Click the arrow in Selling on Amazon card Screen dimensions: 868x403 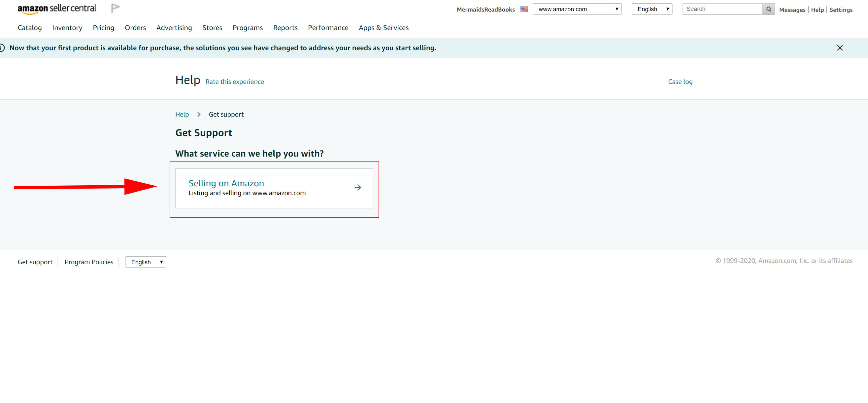[x=358, y=188]
